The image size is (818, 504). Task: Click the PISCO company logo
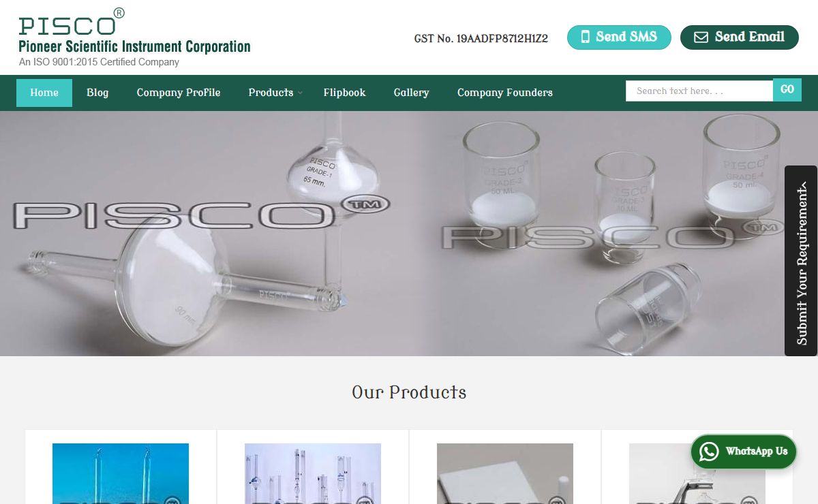134,37
